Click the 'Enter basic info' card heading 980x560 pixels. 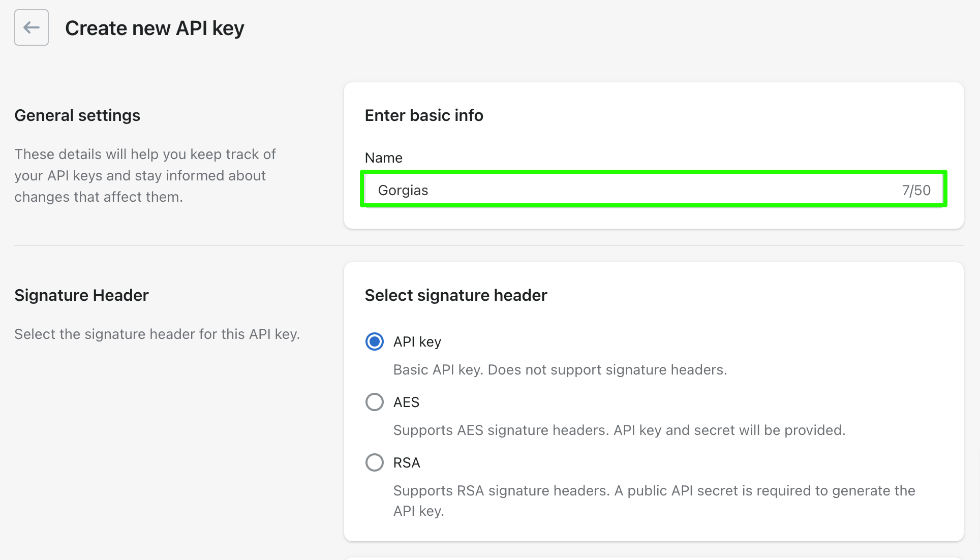[x=424, y=115]
